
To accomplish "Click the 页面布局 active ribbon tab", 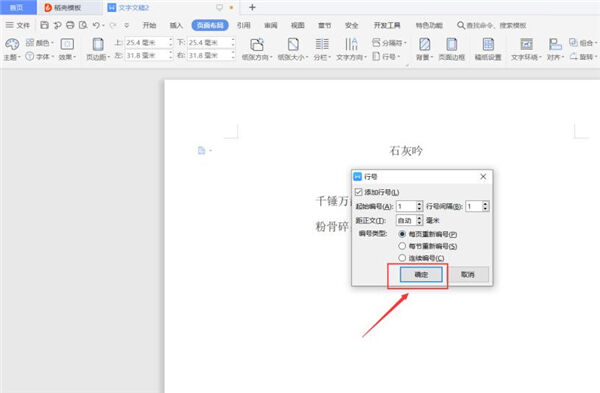I will 210,25.
